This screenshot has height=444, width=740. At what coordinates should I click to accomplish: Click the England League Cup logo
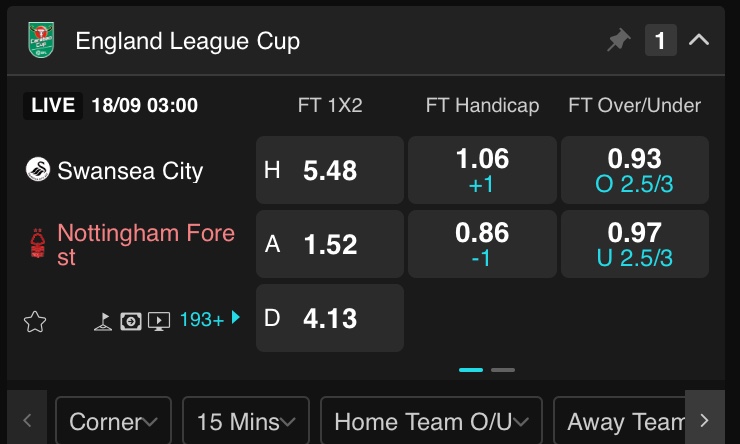tap(41, 40)
